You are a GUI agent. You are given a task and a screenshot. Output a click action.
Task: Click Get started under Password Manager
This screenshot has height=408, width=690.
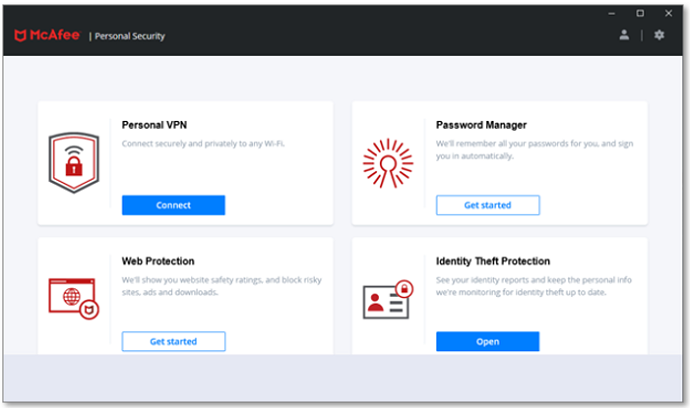point(488,205)
